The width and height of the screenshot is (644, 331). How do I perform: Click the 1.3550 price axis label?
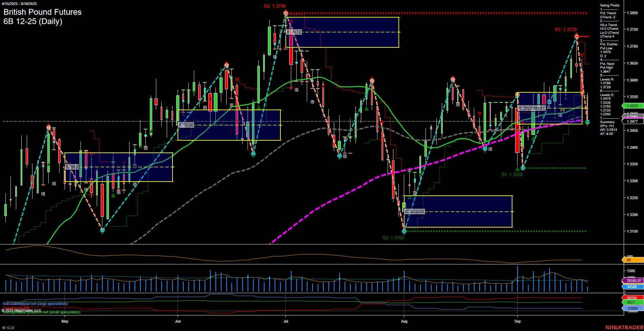click(632, 97)
